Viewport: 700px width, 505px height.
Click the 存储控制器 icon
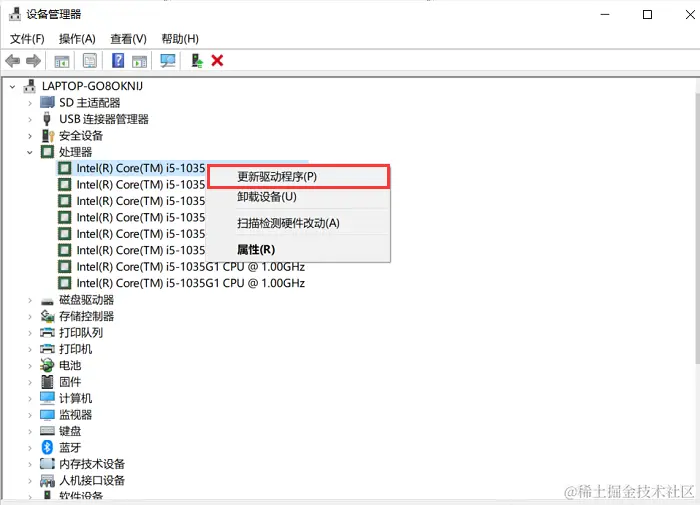[x=47, y=316]
